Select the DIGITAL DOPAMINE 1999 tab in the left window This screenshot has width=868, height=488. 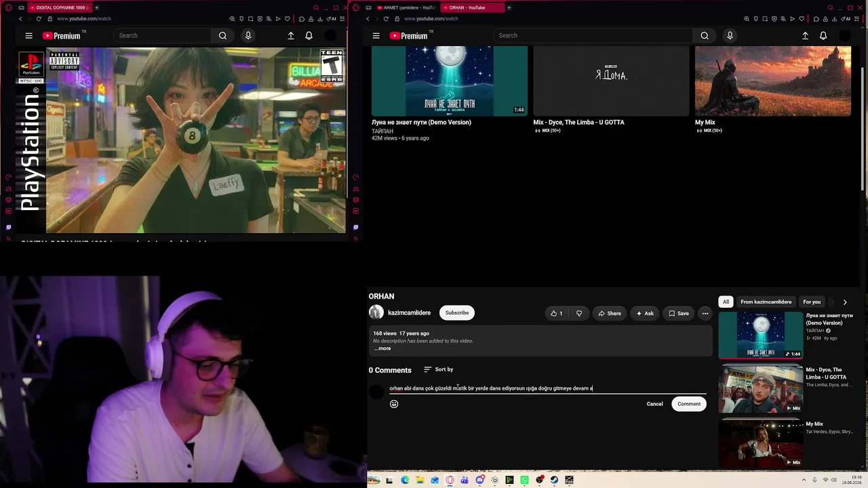[58, 7]
